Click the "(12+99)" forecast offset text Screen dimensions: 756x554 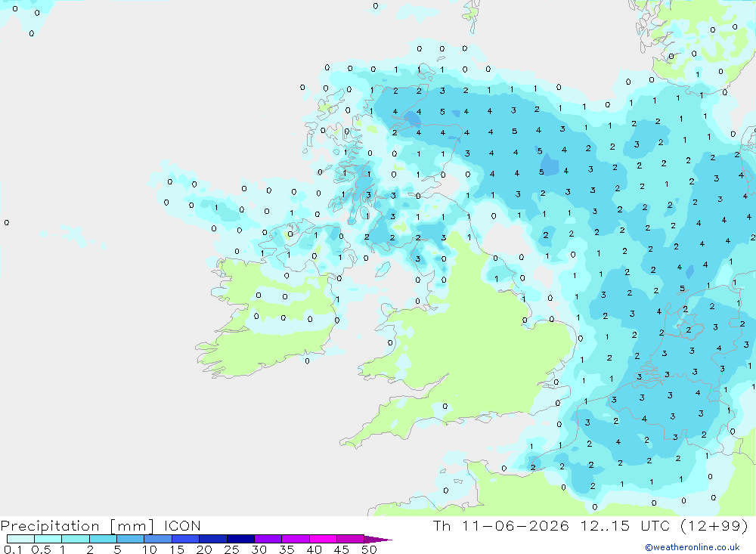[x=714, y=525]
